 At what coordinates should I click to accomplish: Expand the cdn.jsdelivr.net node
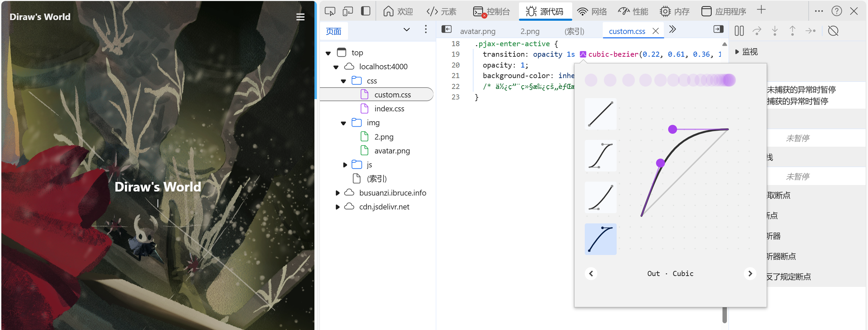(x=337, y=207)
